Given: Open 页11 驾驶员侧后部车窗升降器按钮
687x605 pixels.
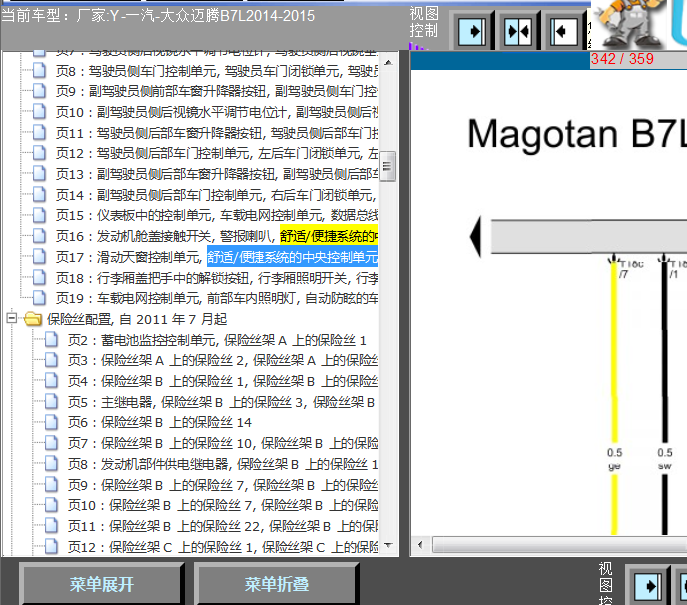Looking at the screenshot, I should pyautogui.click(x=217, y=133).
